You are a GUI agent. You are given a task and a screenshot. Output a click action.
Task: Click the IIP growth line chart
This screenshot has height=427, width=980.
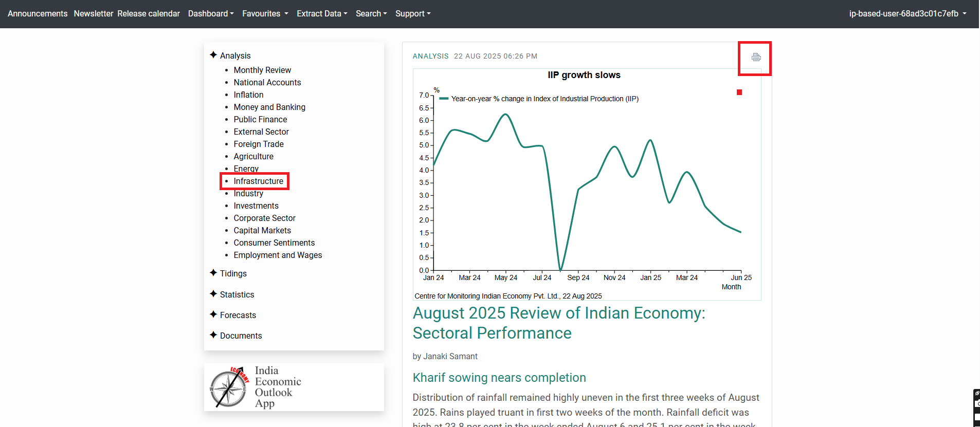click(x=586, y=185)
